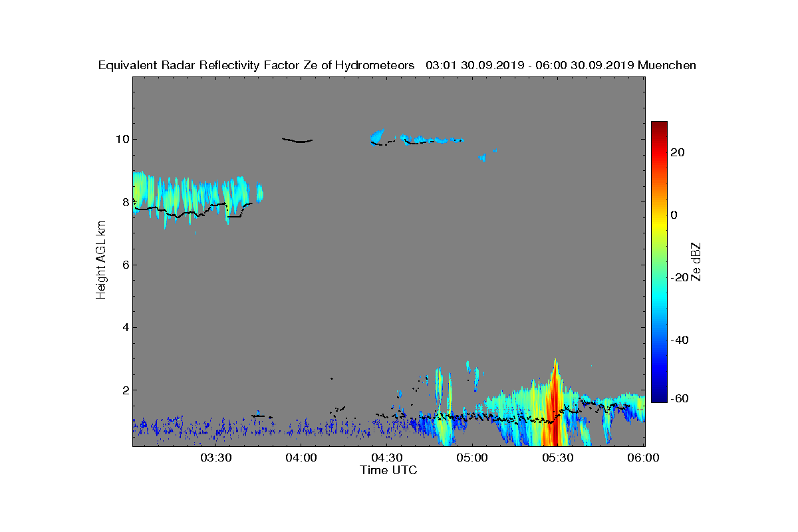The height and width of the screenshot is (532, 798).
Task: Click the 'Height AGL km' axis label
Action: pos(101,261)
